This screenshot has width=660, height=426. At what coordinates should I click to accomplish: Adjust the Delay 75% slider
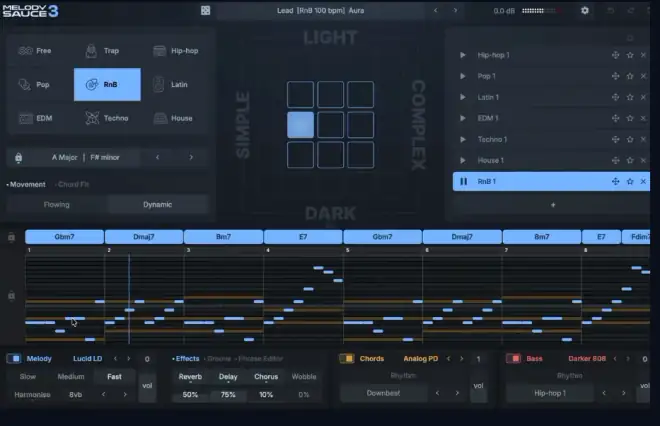228,395
